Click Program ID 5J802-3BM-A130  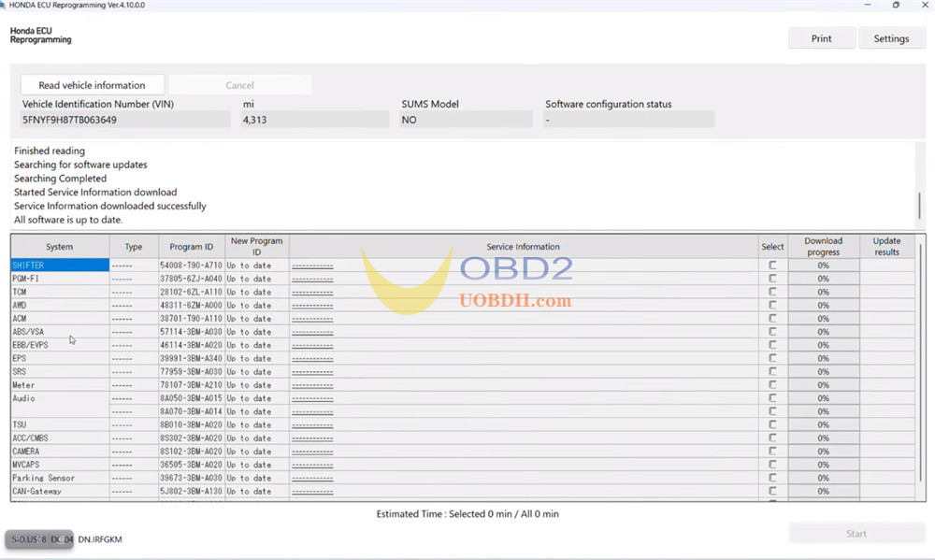click(x=191, y=492)
